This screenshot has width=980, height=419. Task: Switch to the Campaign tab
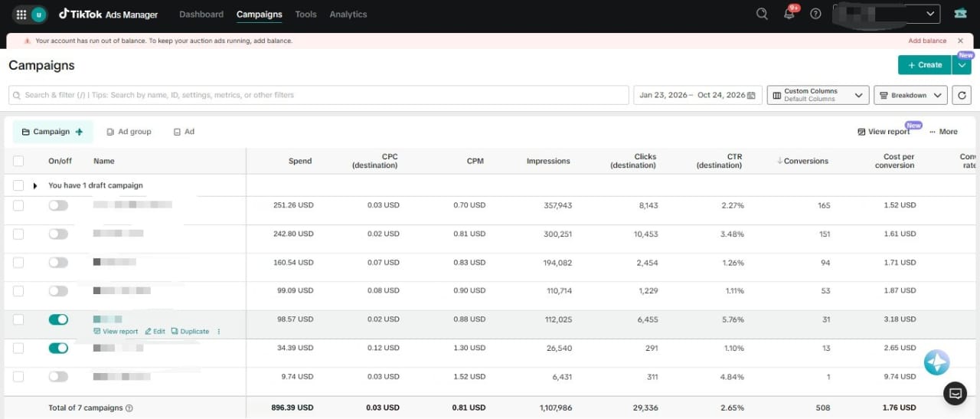[x=53, y=132]
